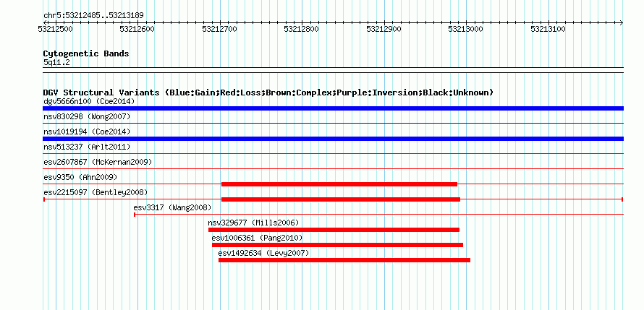Image resolution: width=644 pixels, height=310 pixels.
Task: Select the nsv329677 (Mills2006) label
Action: 253,223
